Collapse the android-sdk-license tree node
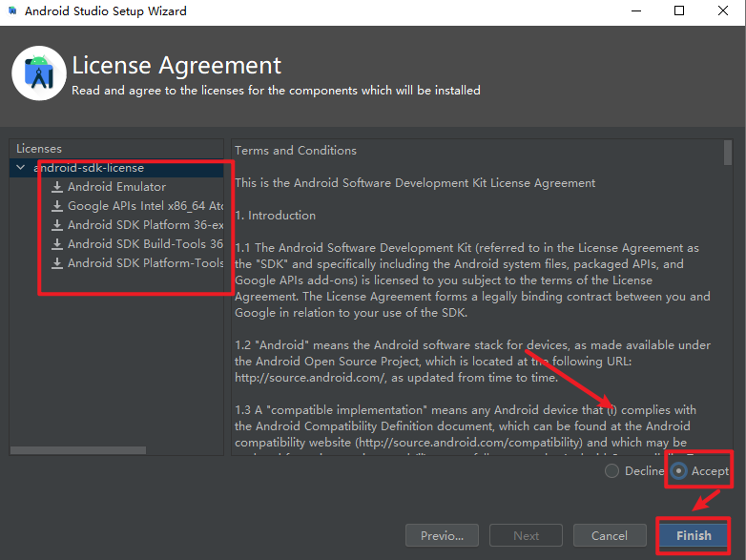 (20, 168)
